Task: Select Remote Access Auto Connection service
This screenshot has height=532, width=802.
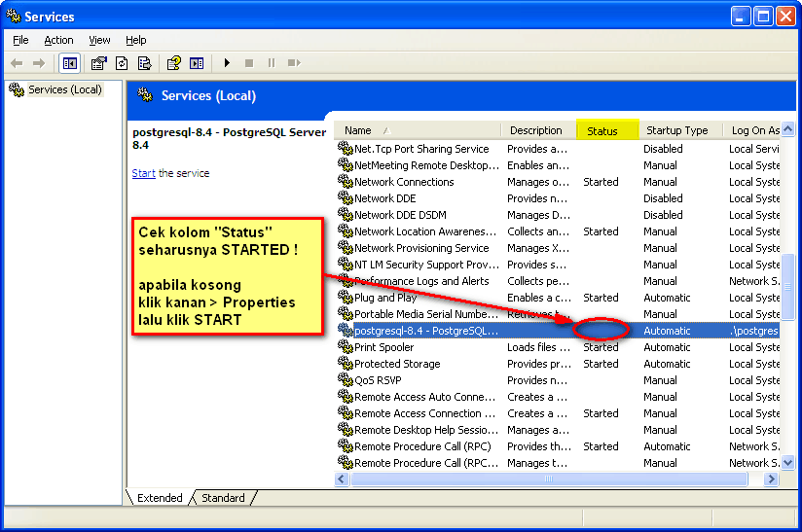Action: point(558,397)
